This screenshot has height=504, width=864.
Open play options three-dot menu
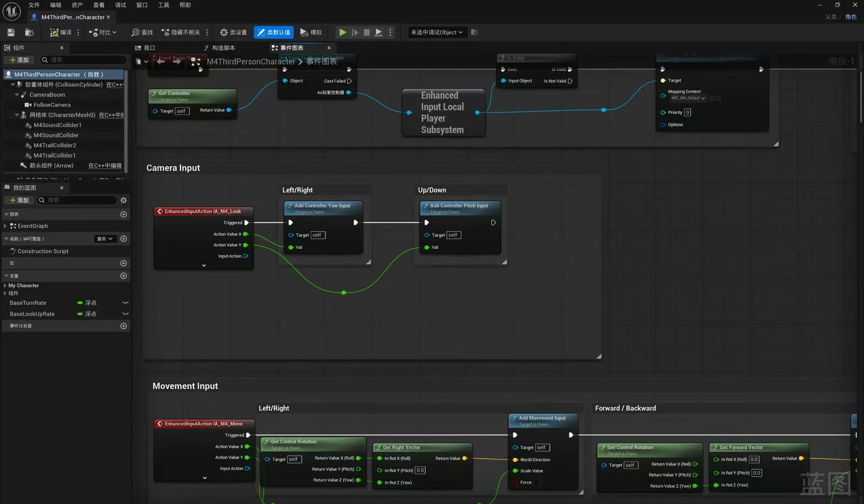point(390,32)
